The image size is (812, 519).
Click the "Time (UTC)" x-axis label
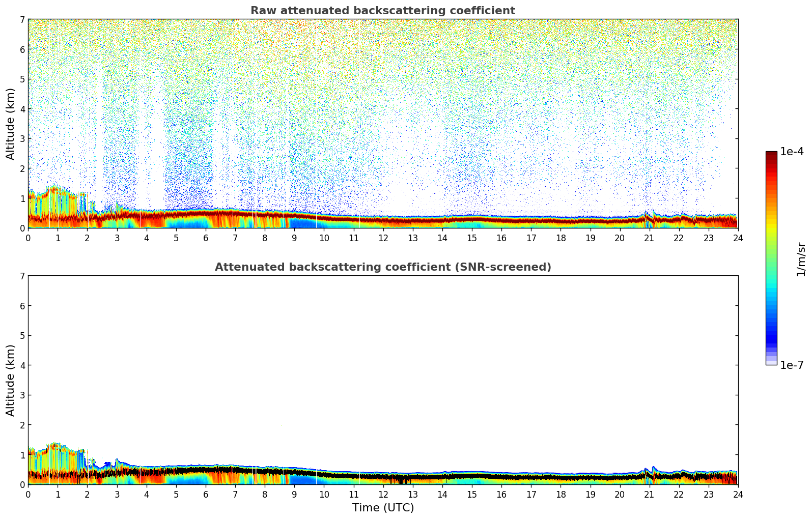point(383,507)
